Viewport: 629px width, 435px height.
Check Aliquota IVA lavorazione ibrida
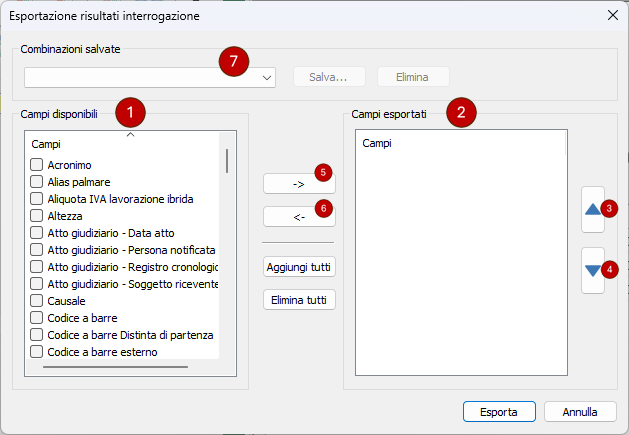click(x=36, y=199)
